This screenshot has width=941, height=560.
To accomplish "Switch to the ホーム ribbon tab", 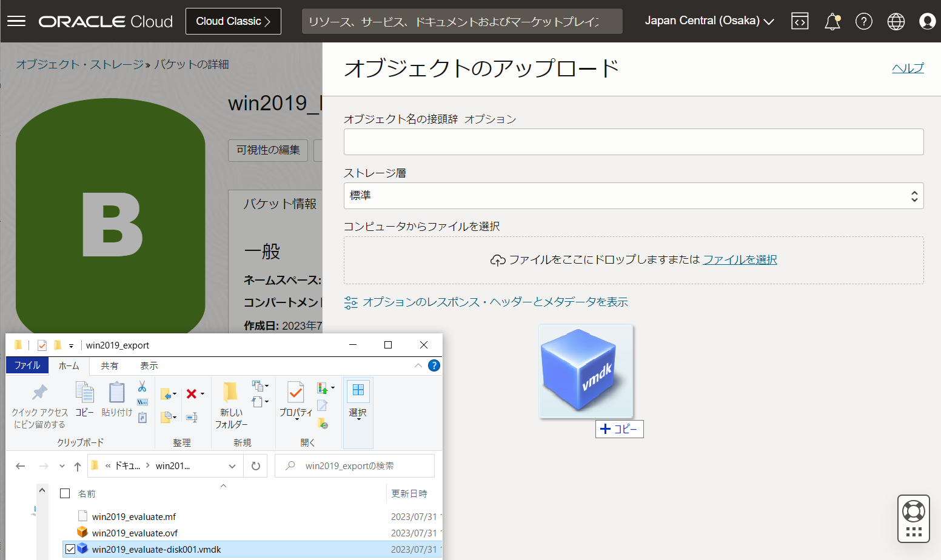I will point(69,366).
